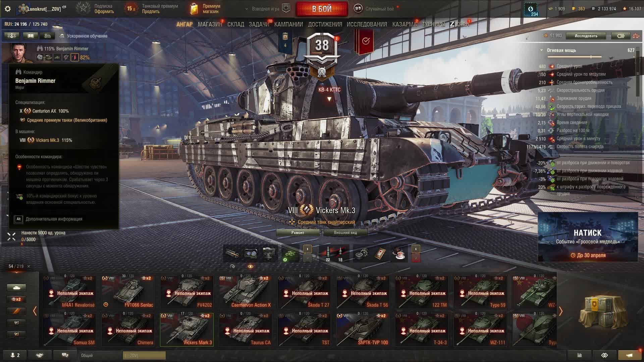Expand the КВ-4 КТТС dropdown arrow
The height and width of the screenshot is (362, 644).
(329, 99)
